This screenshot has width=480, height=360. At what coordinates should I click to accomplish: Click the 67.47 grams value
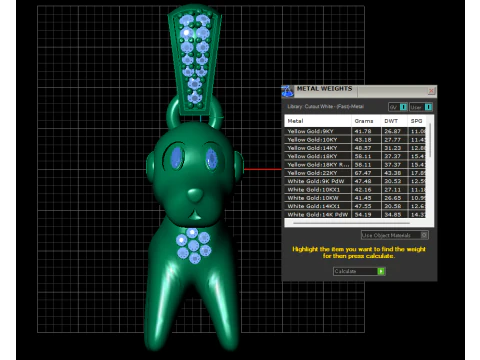363,173
